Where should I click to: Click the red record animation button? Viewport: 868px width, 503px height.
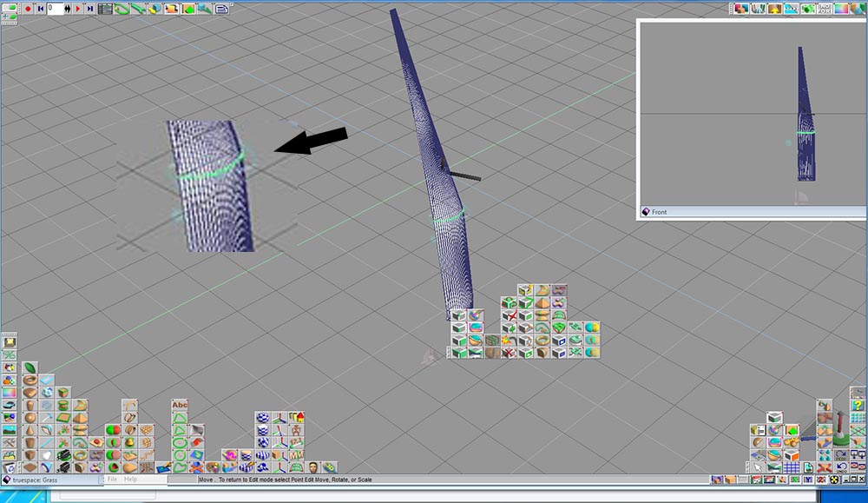tap(28, 9)
